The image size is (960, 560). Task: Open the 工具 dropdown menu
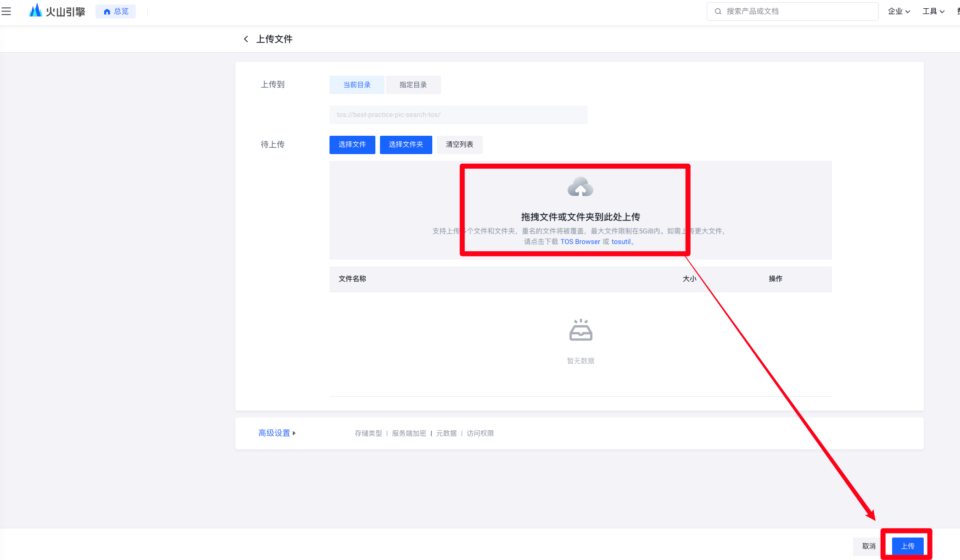point(933,11)
